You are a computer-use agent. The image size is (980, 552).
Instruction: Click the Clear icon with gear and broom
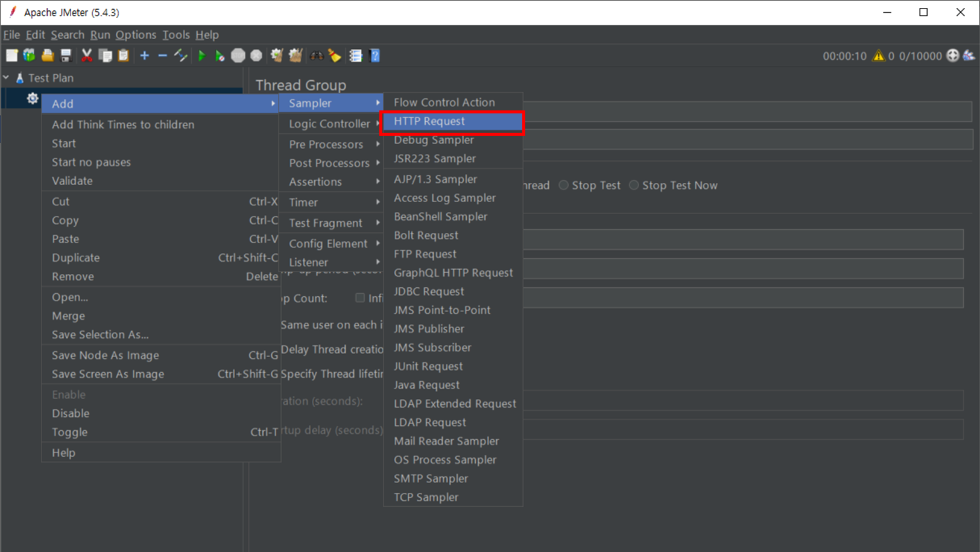click(277, 56)
